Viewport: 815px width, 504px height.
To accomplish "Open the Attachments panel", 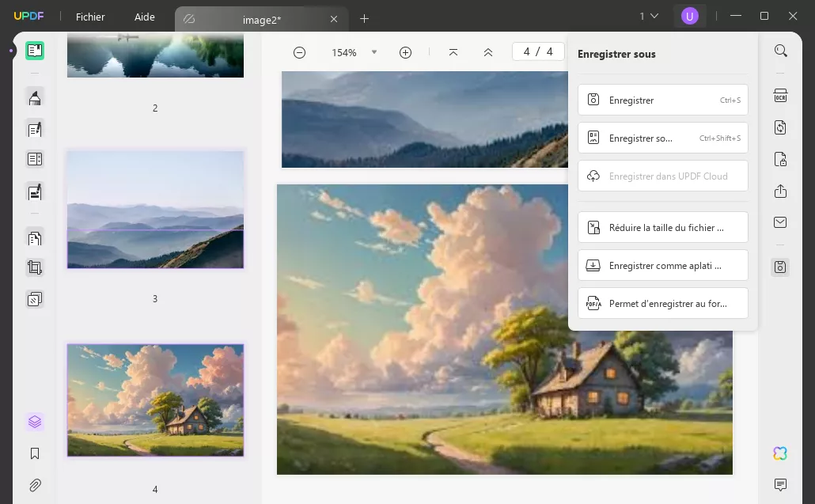I will coord(34,485).
